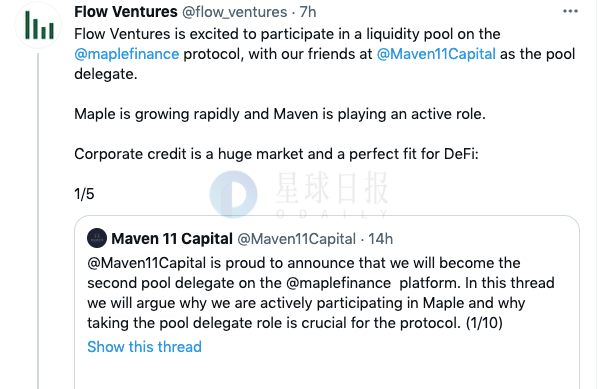Open the Flow Ventures display name
This screenshot has height=389, width=598.
(126, 12)
